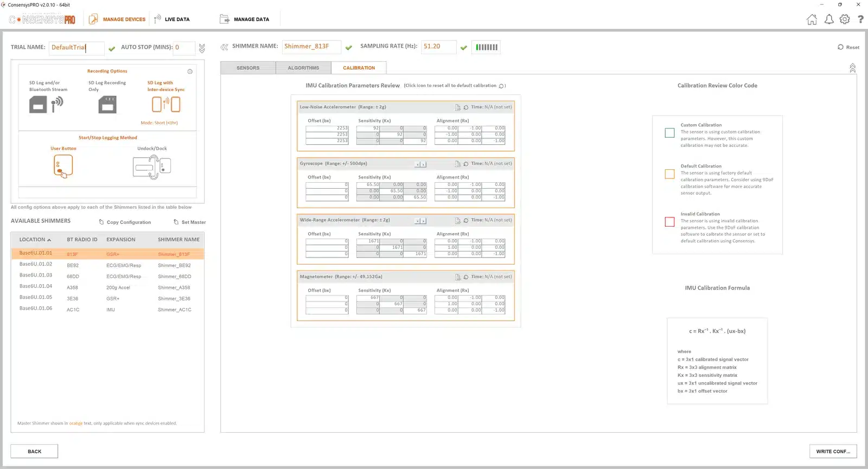The height and width of the screenshot is (469, 868).
Task: Switch to the ALGORITHMS tab
Action: point(303,68)
